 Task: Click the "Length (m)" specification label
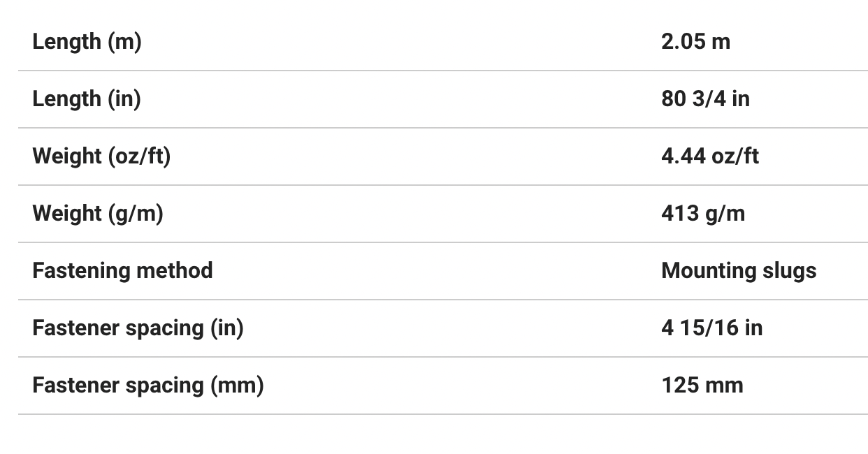[87, 42]
